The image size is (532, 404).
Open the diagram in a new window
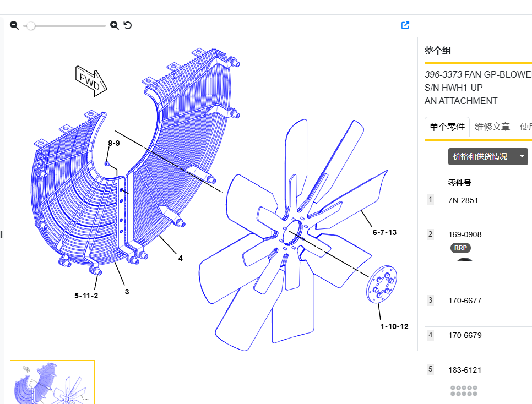point(405,25)
